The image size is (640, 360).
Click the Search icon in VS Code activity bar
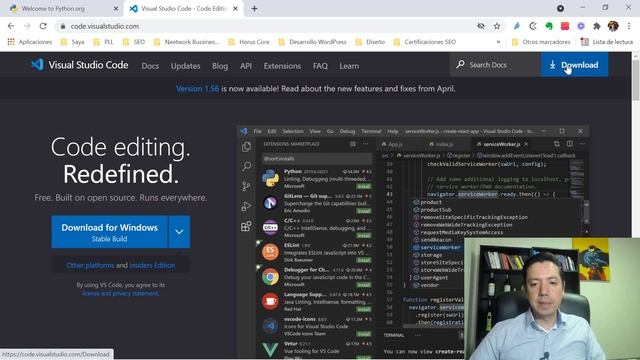pyautogui.click(x=246, y=166)
